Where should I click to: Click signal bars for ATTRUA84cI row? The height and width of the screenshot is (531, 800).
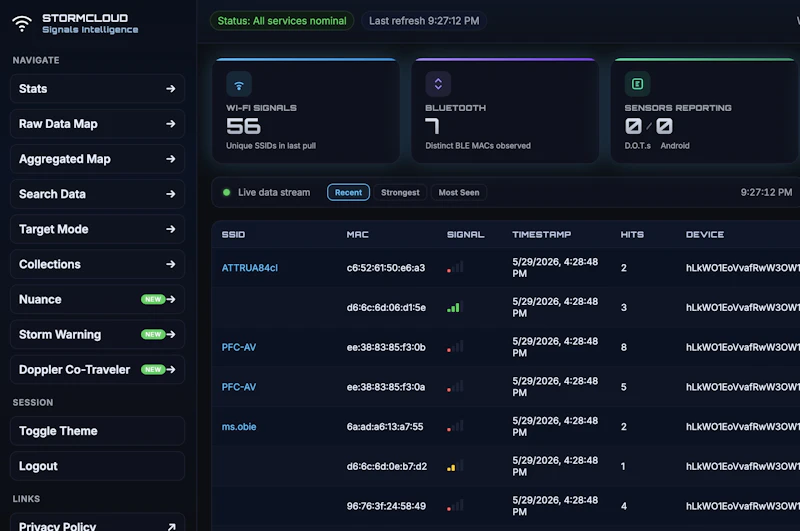click(x=455, y=267)
